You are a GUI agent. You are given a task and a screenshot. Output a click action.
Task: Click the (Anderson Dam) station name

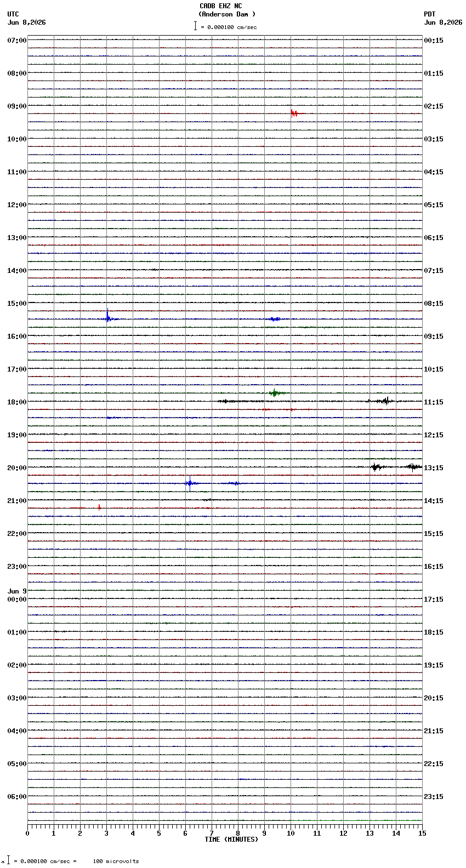(227, 14)
